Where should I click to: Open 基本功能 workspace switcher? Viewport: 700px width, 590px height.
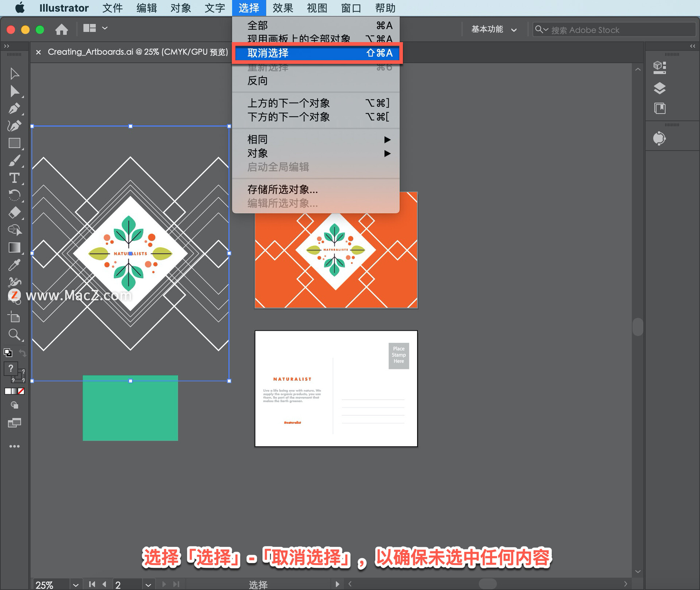494,29
